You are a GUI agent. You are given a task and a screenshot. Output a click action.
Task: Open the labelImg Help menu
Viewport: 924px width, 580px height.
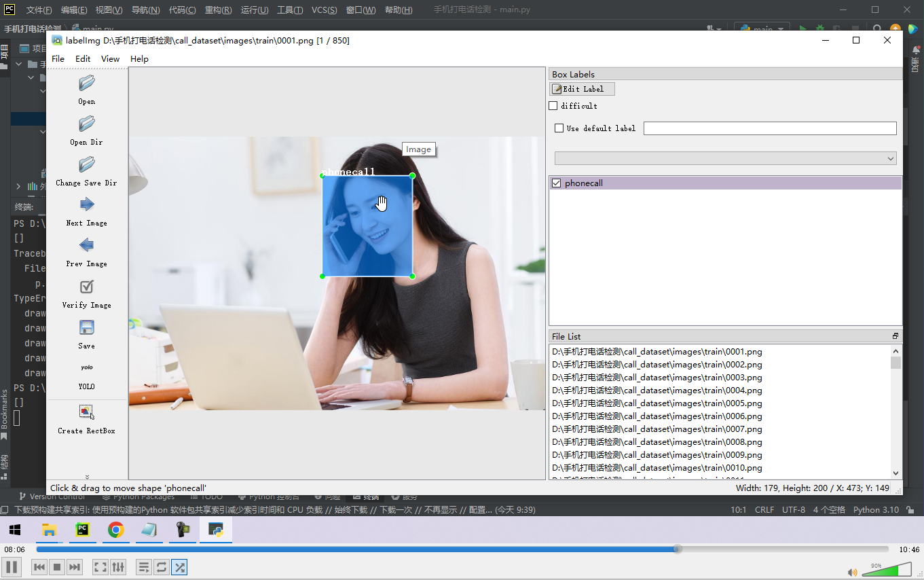139,59
